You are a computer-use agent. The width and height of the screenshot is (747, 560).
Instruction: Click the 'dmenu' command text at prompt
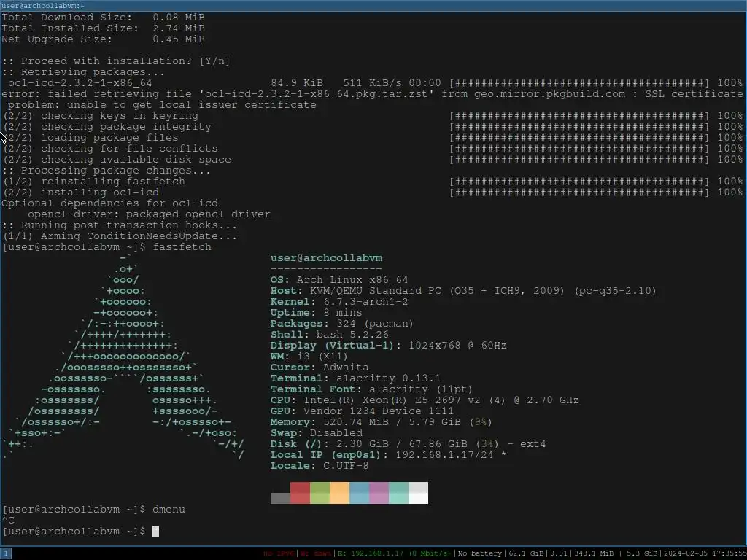(x=169, y=509)
